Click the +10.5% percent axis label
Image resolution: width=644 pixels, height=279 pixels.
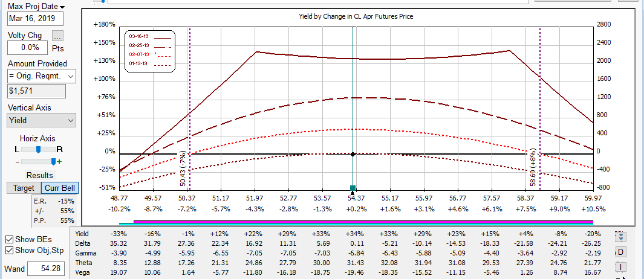click(593, 208)
